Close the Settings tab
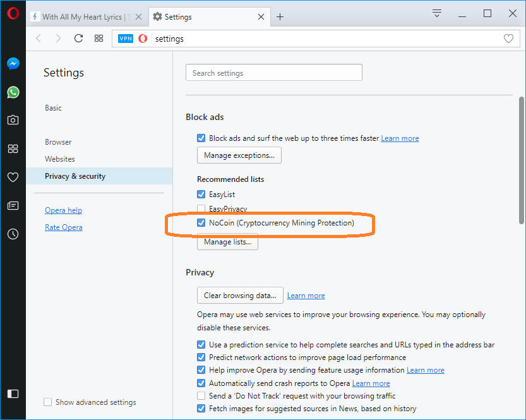The height and width of the screenshot is (420, 526). tap(261, 17)
